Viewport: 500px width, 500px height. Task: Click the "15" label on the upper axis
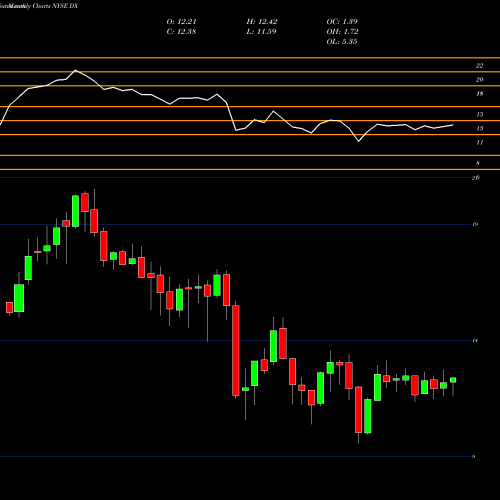[479, 114]
